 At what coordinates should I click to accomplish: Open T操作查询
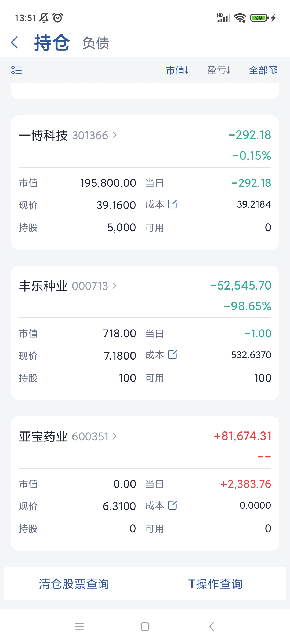(x=216, y=584)
